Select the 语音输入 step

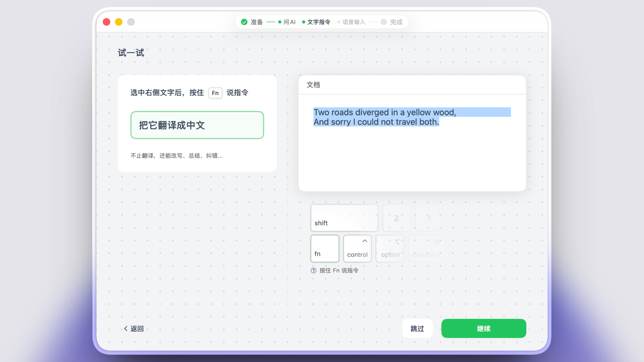[x=354, y=22]
